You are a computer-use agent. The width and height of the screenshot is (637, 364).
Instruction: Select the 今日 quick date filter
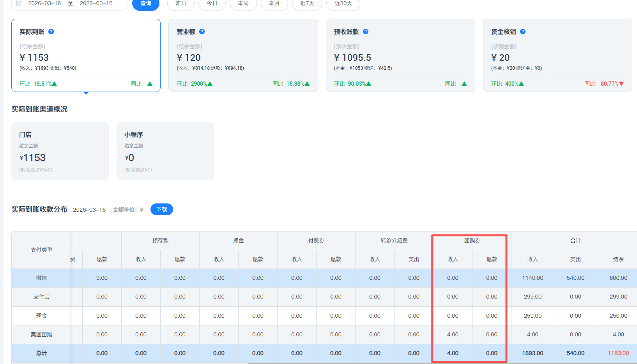pyautogui.click(x=212, y=4)
